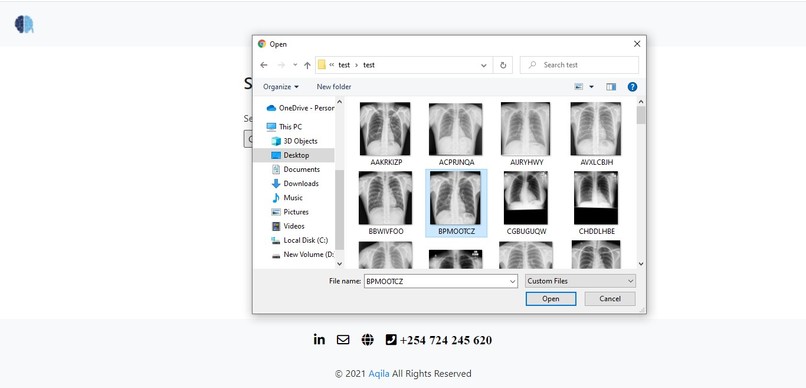The height and width of the screenshot is (388, 806).
Task: Click the folder icon in the address bar
Action: pyautogui.click(x=322, y=65)
